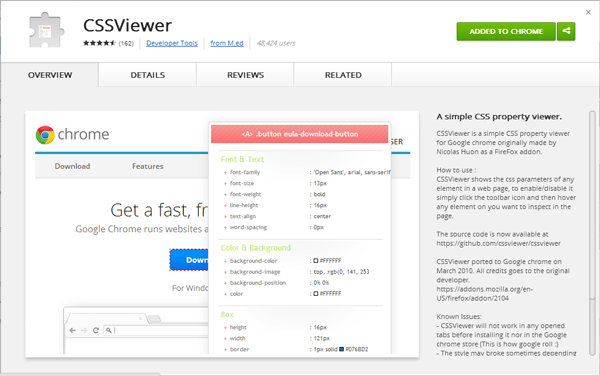
Task: Click the color property #FFFFFF swatch
Action: (x=316, y=293)
